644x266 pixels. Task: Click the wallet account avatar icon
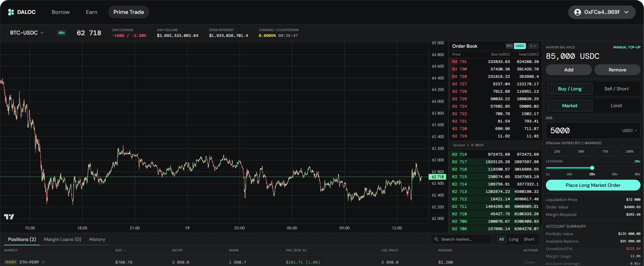click(578, 12)
